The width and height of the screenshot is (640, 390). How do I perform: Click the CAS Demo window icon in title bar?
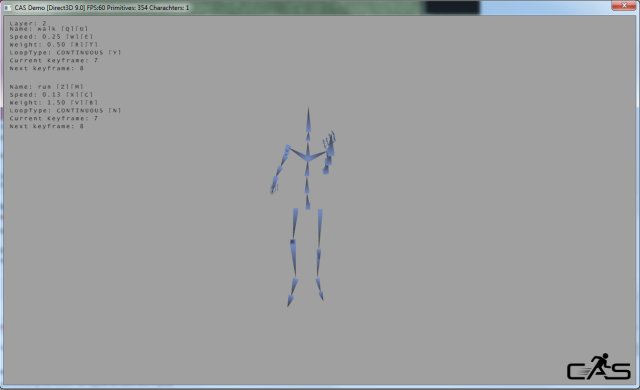pos(7,8)
